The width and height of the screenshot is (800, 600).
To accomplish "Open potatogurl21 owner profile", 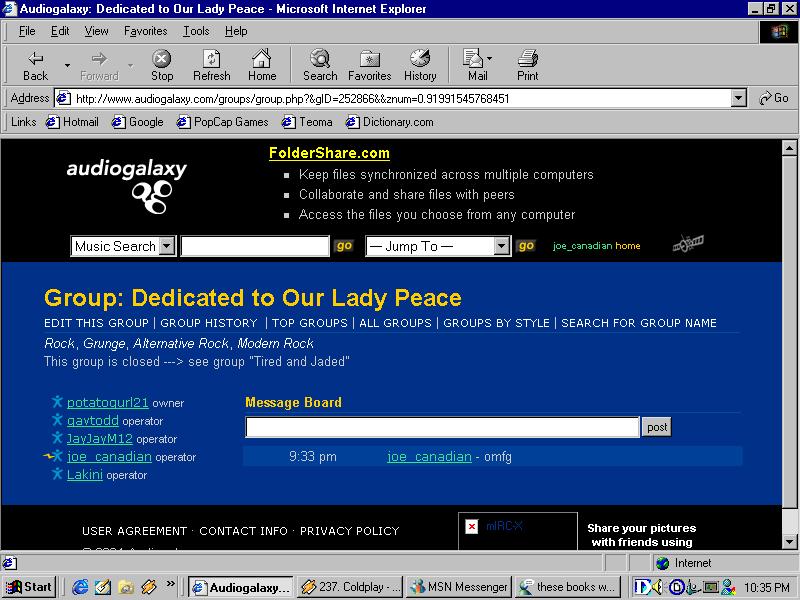I will coord(108,402).
